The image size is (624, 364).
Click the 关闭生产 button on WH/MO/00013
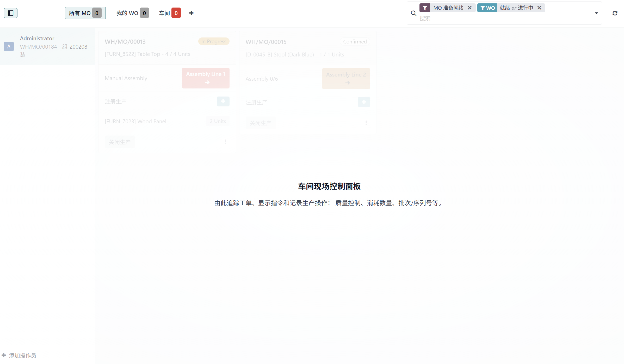click(x=120, y=142)
